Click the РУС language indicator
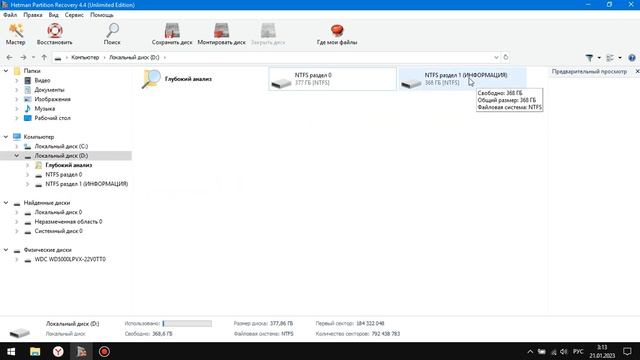 point(578,351)
